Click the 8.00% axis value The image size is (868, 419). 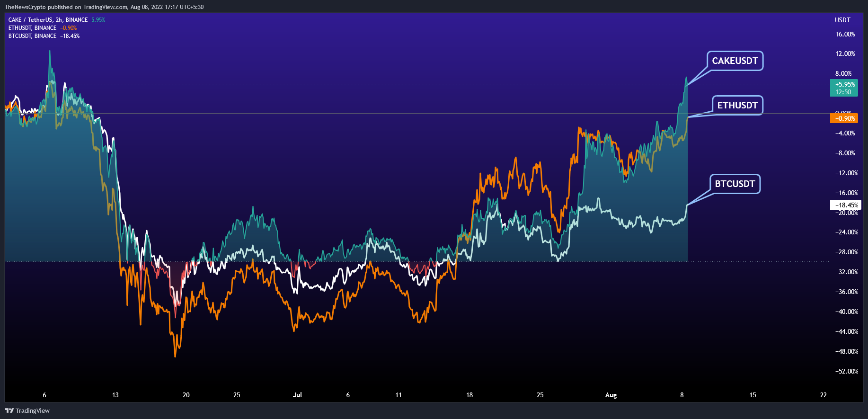point(843,73)
